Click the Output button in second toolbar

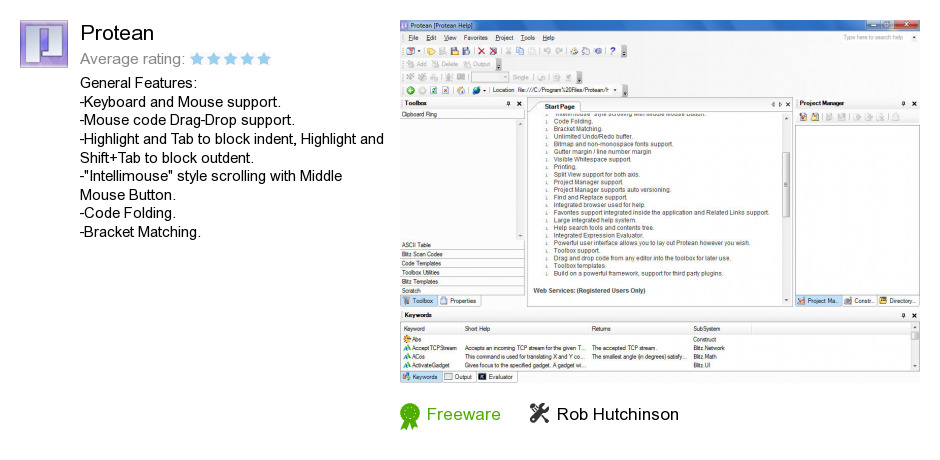(477, 64)
